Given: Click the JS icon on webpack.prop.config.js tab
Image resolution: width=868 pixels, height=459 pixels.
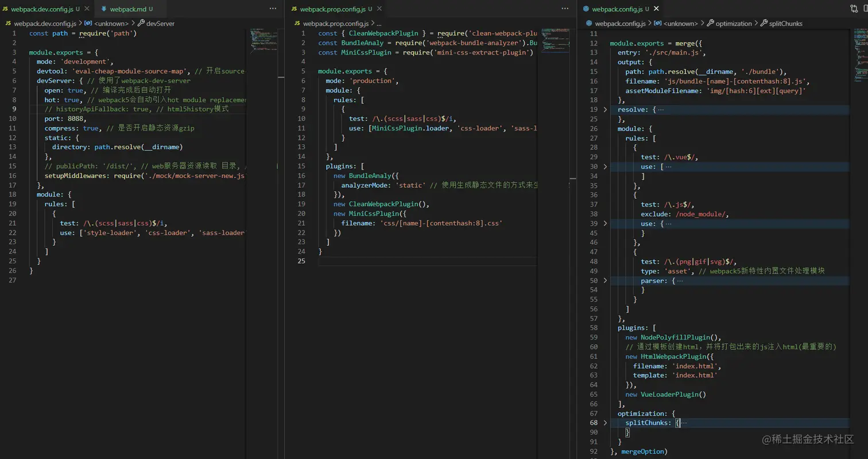Looking at the screenshot, I should click(x=294, y=9).
